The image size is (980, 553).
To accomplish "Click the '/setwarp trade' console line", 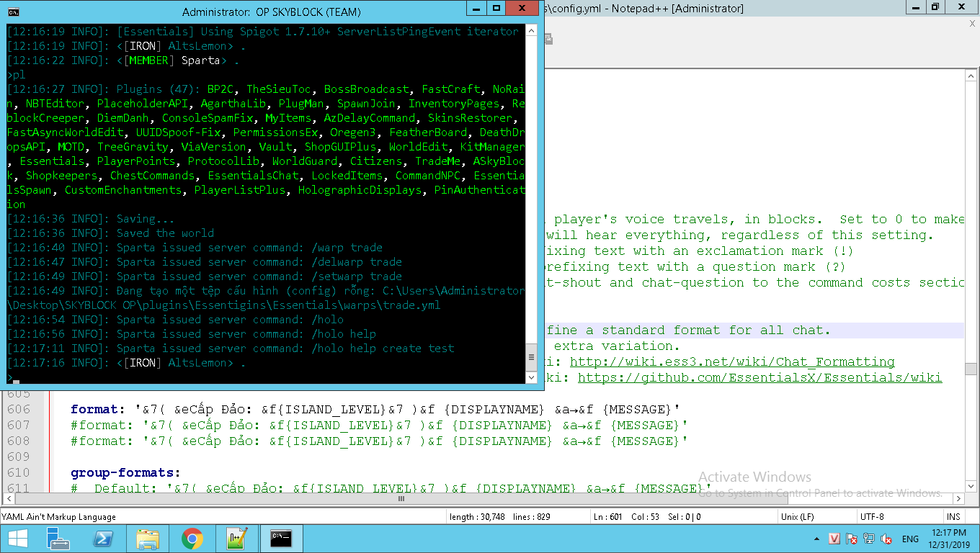I will coord(205,276).
